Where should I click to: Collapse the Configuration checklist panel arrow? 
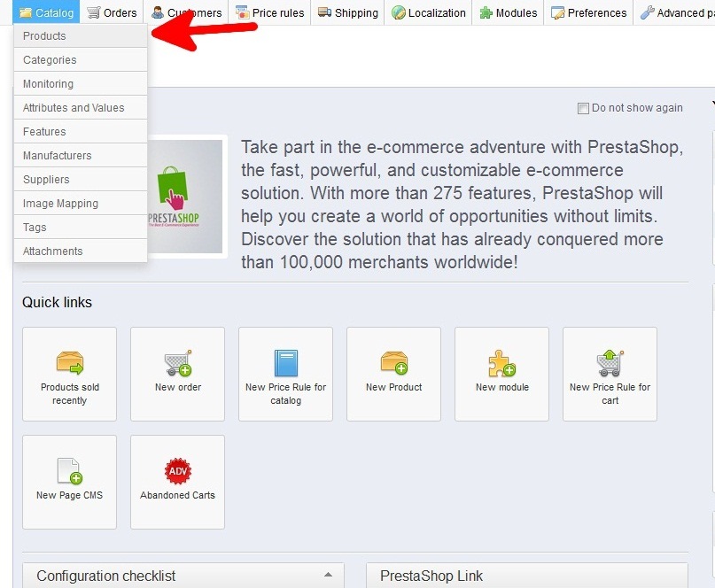[x=329, y=575]
